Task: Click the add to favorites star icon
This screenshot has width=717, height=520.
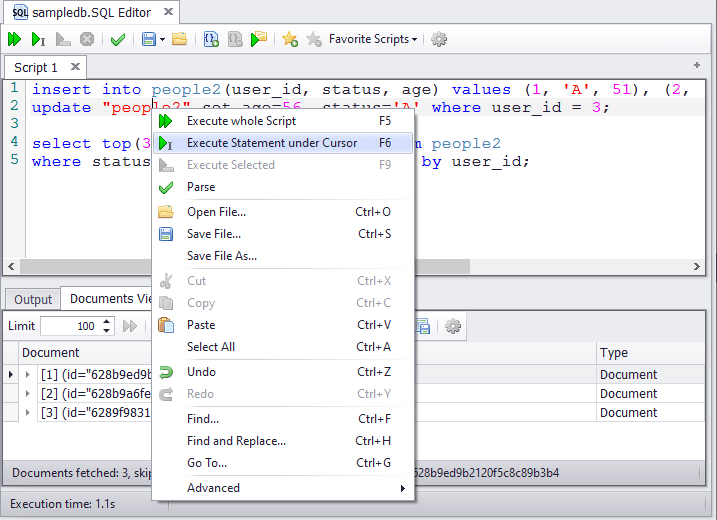Action: tap(290, 39)
